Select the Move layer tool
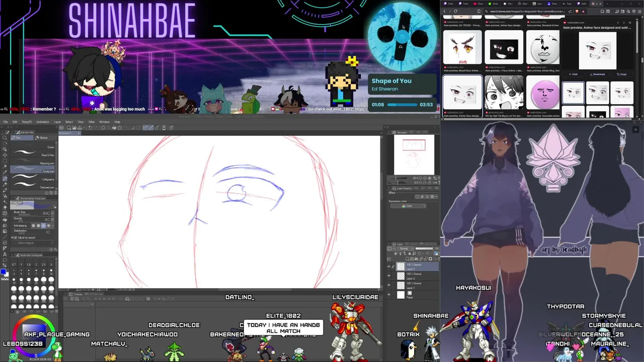The image size is (644, 362). tap(5, 155)
